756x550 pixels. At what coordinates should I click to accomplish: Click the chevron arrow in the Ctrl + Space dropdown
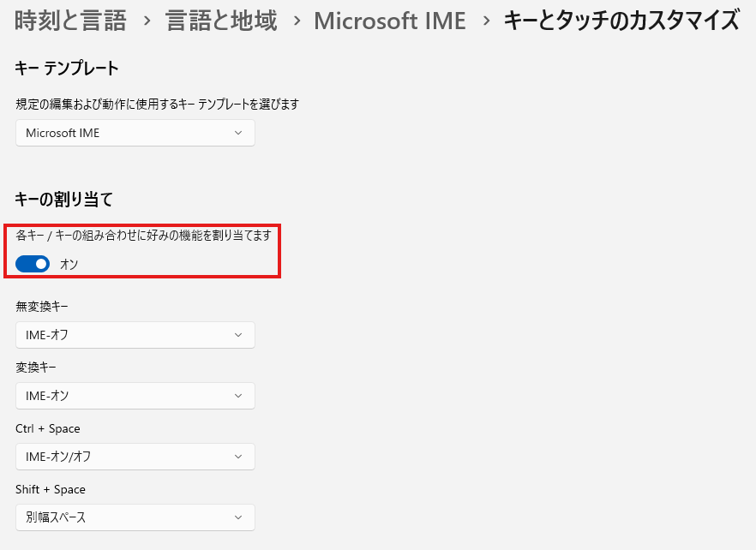pyautogui.click(x=238, y=457)
